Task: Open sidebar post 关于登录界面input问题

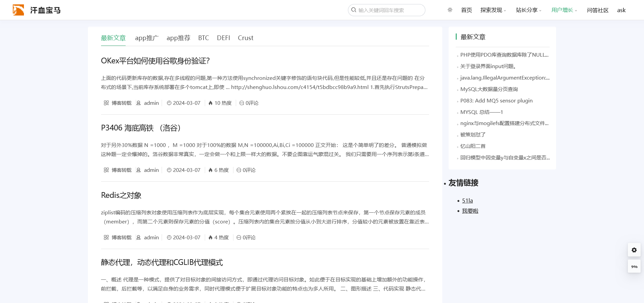Action: (x=488, y=66)
